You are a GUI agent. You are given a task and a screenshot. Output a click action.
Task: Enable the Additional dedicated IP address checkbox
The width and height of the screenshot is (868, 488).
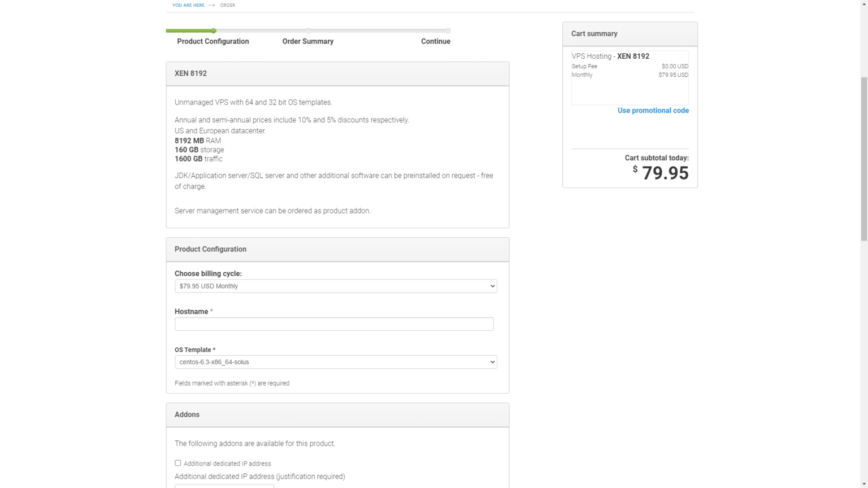point(178,463)
